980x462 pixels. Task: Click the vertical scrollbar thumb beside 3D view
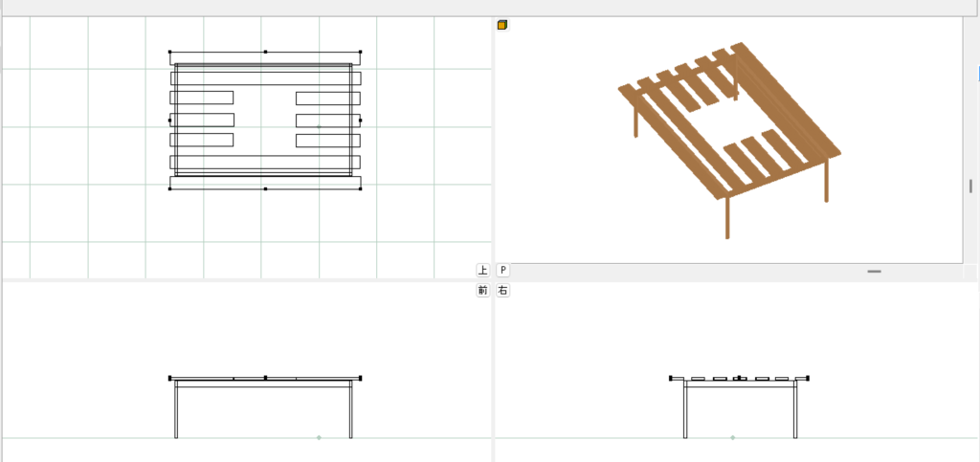point(970,186)
